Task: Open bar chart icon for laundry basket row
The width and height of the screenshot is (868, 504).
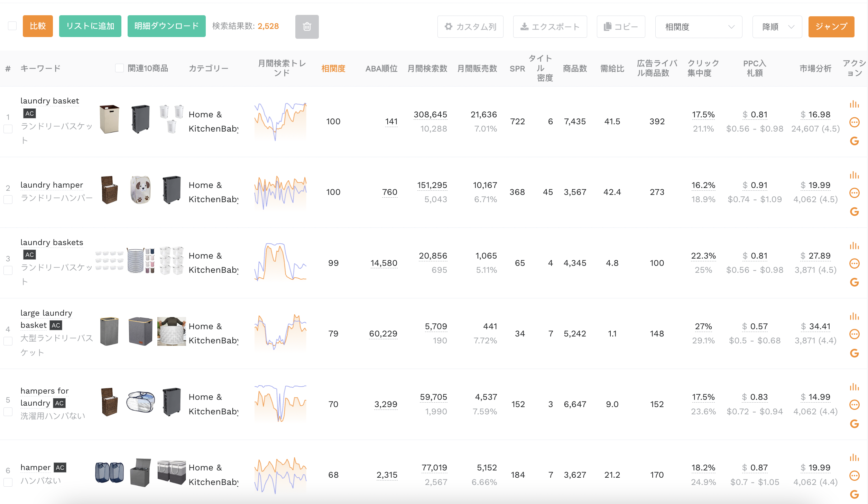Action: 854,104
